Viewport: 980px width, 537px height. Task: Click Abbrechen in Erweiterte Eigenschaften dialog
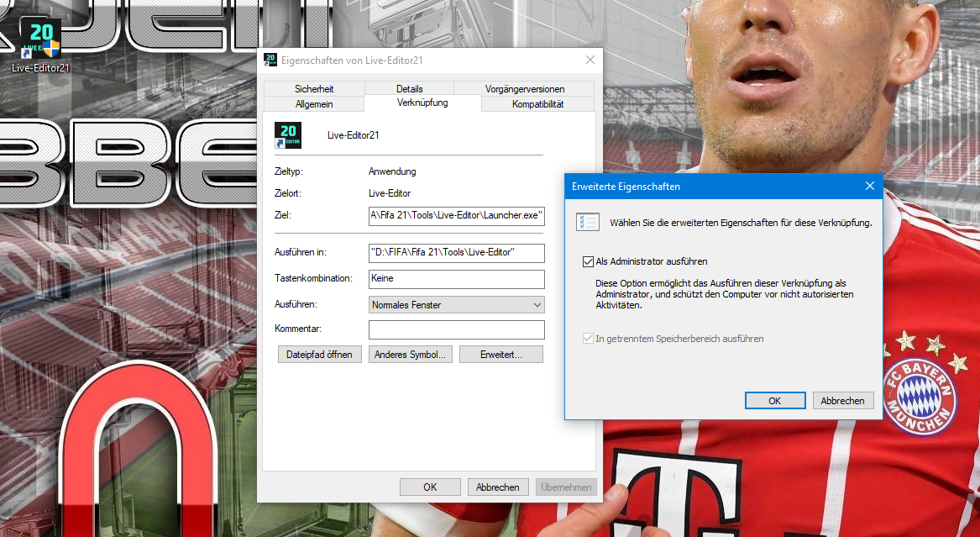pyautogui.click(x=842, y=401)
